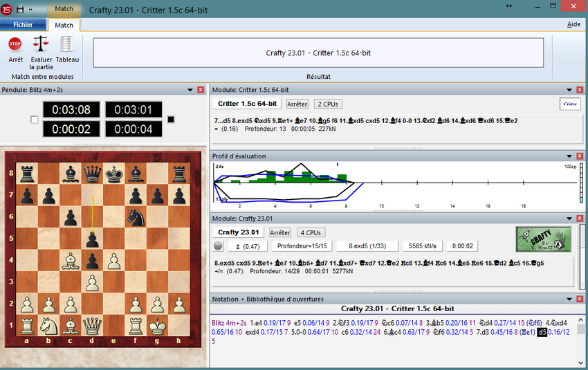The image size is (588, 370).
Task: Click white's 0:03:08 clock display
Action: [71, 110]
